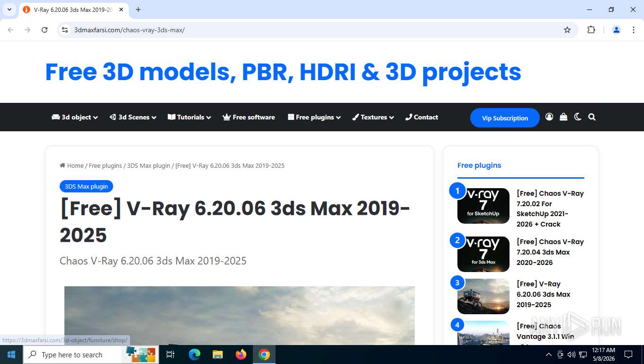Click the article hero image

click(x=240, y=315)
